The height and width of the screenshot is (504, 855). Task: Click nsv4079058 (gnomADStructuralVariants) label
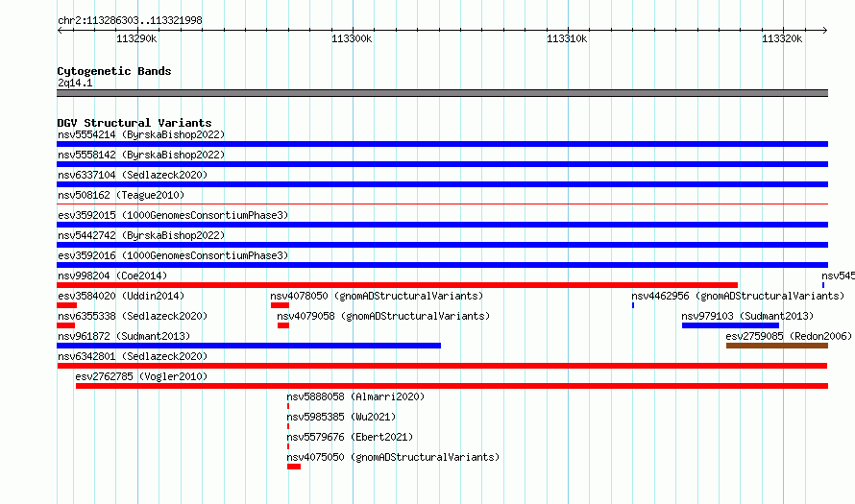point(383,316)
